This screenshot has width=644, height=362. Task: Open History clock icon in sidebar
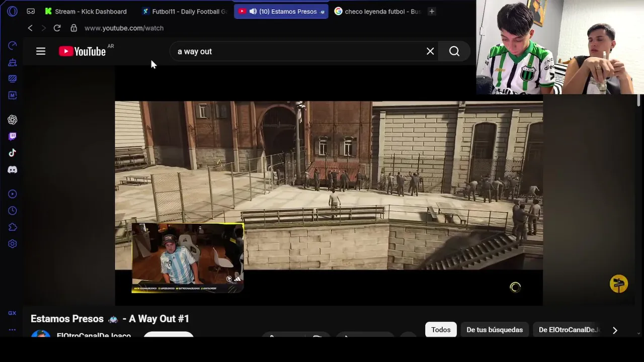[x=13, y=211]
